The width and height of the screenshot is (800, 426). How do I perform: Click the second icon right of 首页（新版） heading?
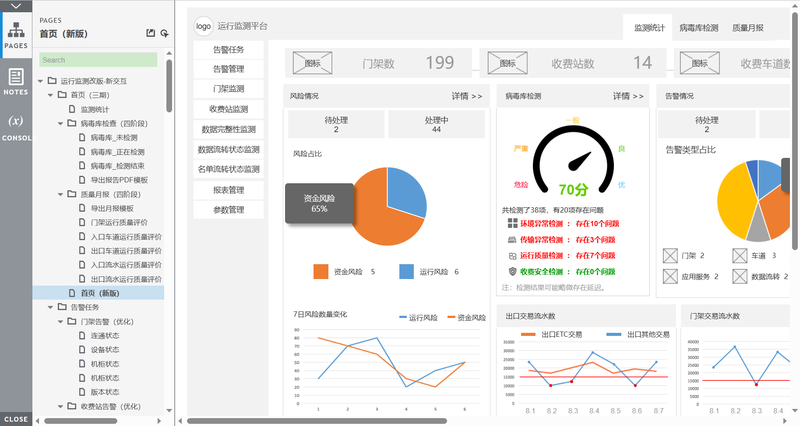coord(164,33)
